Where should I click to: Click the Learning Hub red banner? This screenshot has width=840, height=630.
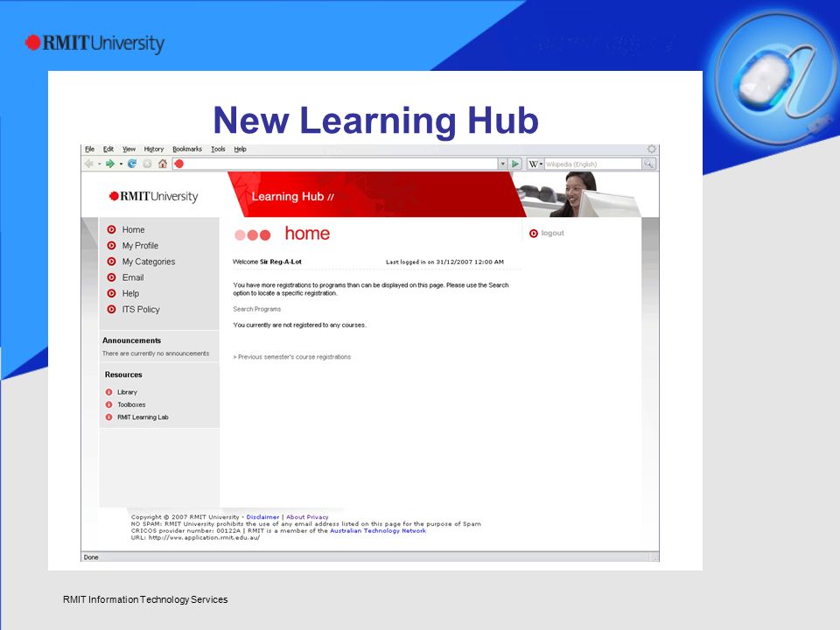coord(376,194)
